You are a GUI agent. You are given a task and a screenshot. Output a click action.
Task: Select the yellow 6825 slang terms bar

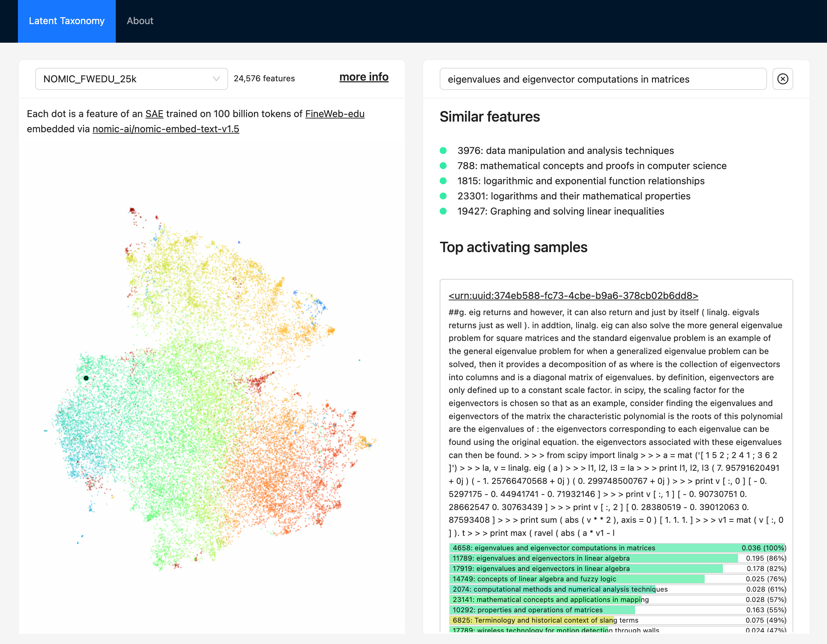click(617, 620)
